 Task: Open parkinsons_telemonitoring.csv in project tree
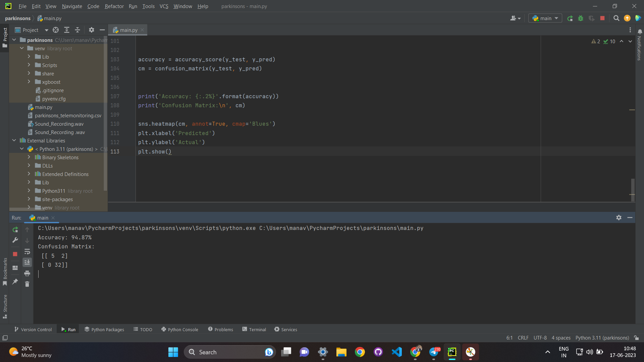pos(68,115)
